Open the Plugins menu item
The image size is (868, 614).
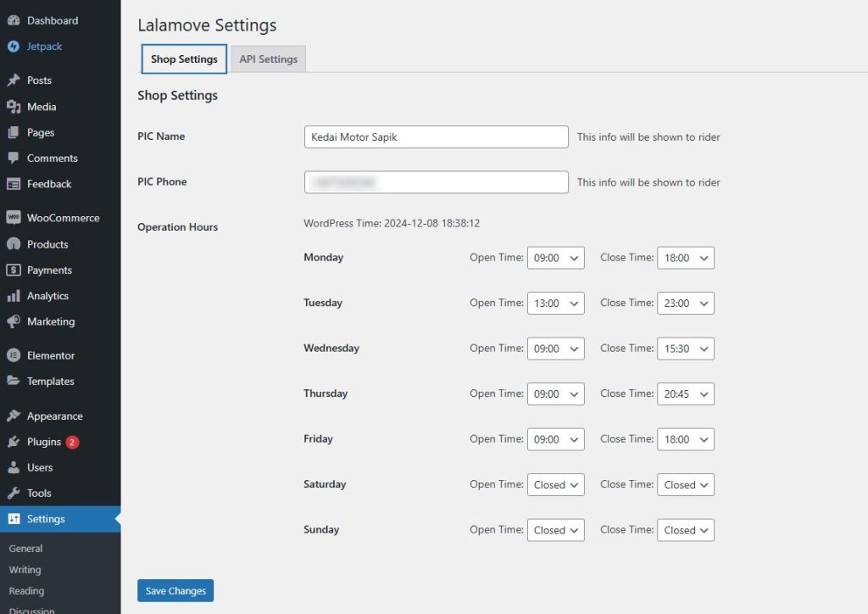60,442
